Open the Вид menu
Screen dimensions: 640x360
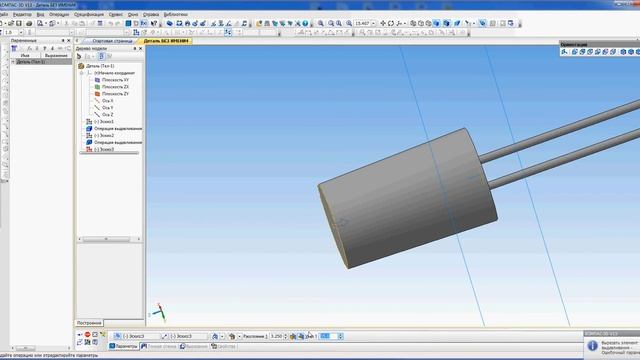[x=40, y=14]
